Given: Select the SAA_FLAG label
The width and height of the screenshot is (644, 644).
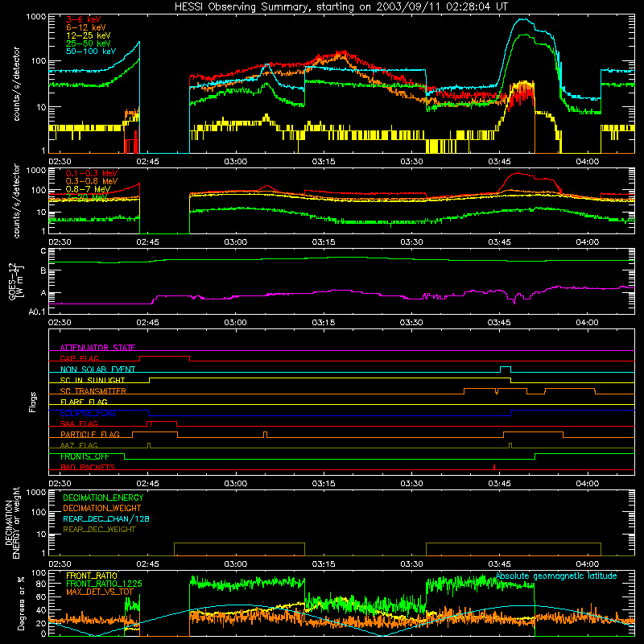Looking at the screenshot, I should coord(79,423).
